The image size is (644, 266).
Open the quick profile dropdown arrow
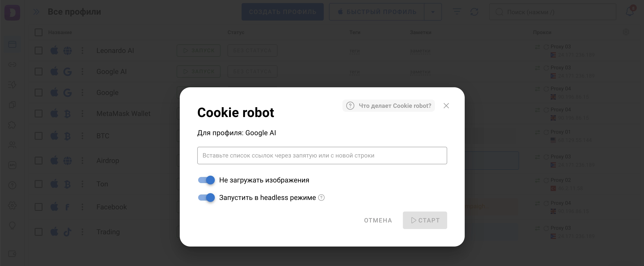433,12
